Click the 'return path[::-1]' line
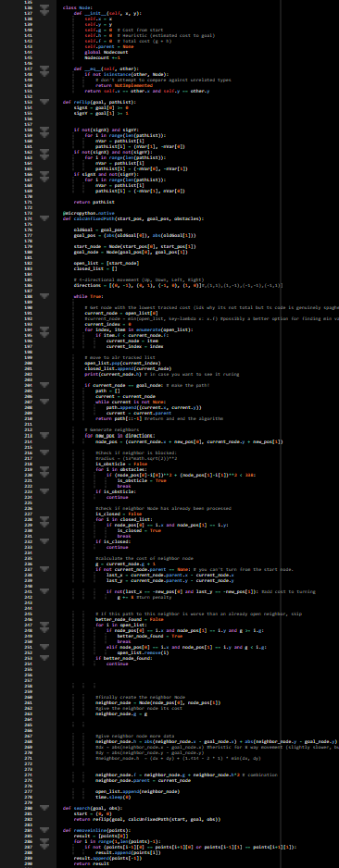 pyautogui.click(x=118, y=418)
